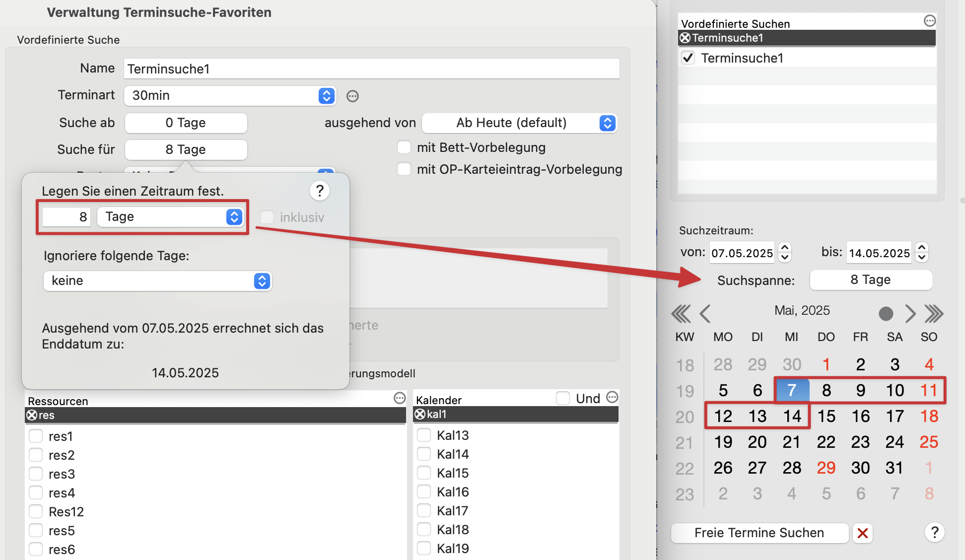Check resource res1

[x=36, y=436]
